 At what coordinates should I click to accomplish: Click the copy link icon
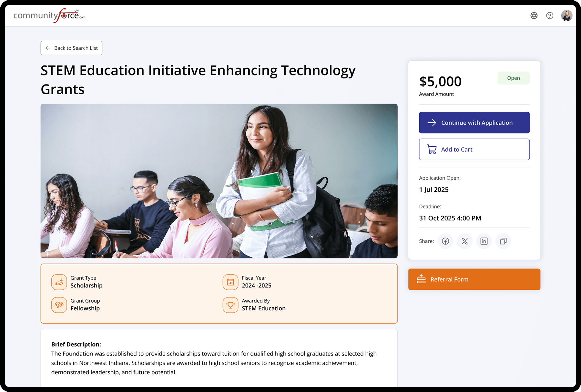coord(503,241)
